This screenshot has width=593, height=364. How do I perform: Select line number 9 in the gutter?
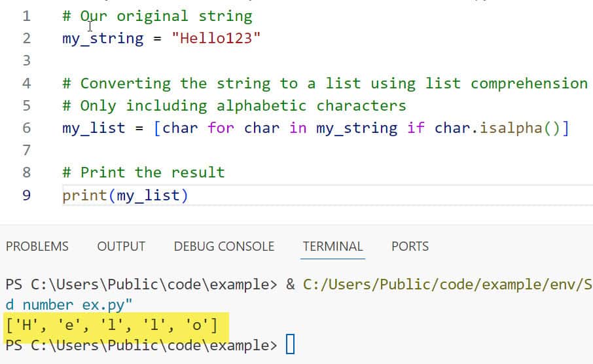tap(26, 195)
